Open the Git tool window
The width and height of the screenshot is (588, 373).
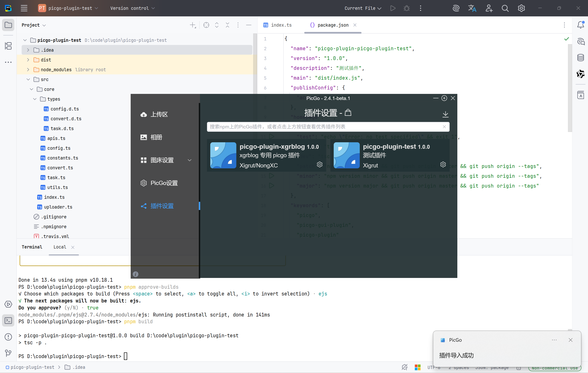click(x=8, y=353)
